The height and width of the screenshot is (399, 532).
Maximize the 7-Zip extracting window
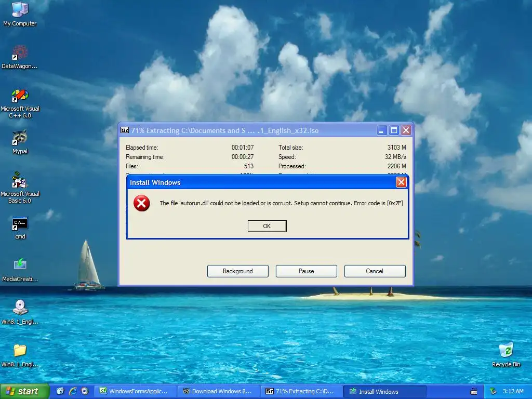point(394,130)
